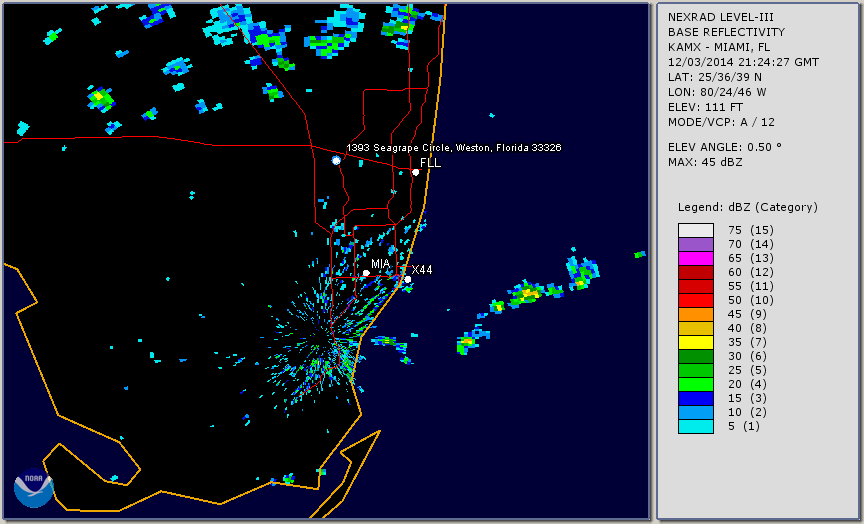Screen dimensions: 864x524
Task: Click the LON: 80/24/46 W text
Action: click(x=717, y=92)
